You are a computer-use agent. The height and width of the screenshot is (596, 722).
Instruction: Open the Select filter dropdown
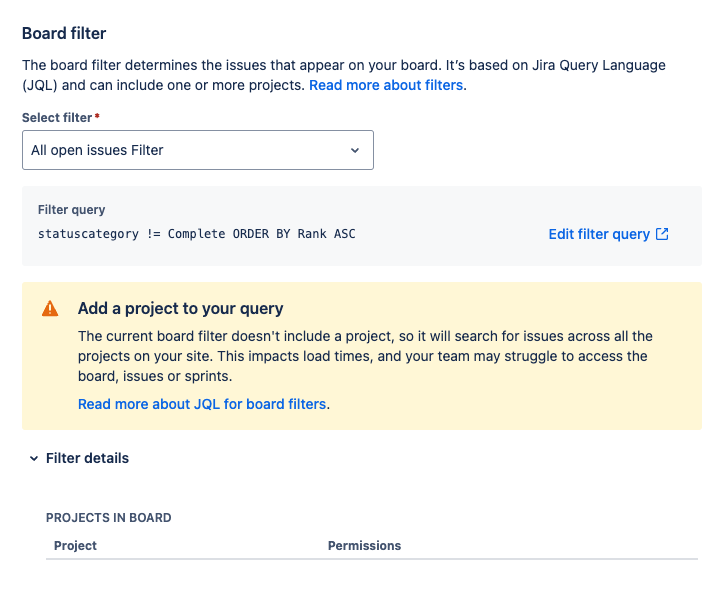click(197, 150)
